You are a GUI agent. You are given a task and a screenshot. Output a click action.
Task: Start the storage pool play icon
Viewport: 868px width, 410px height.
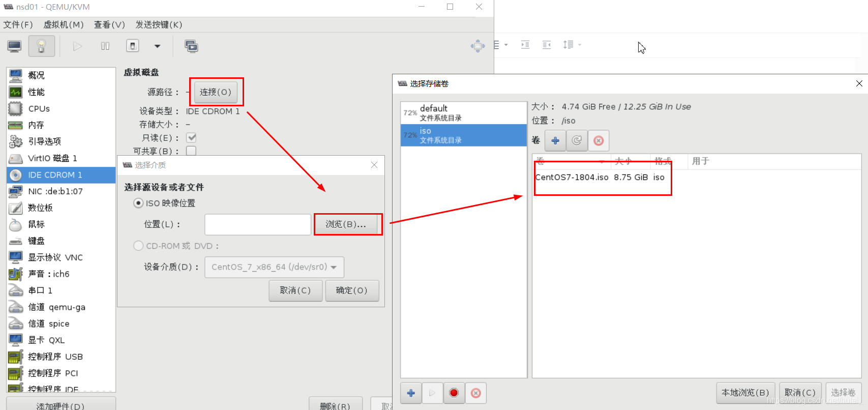pos(432,393)
